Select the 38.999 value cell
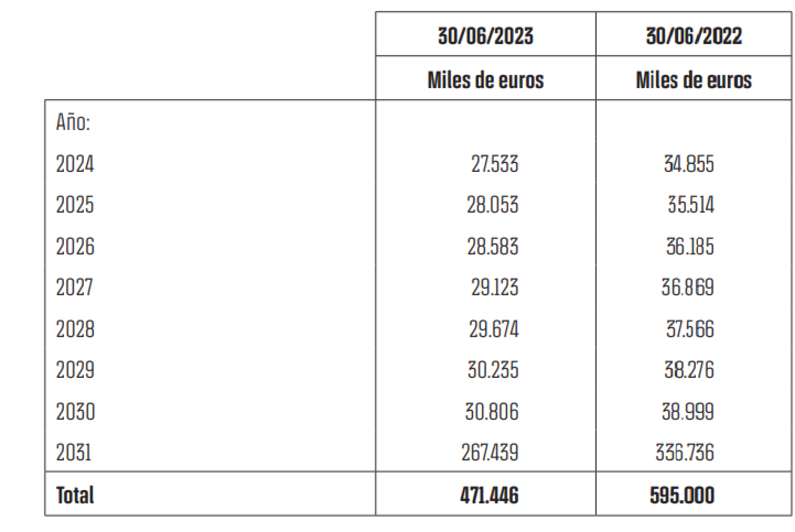 tap(688, 412)
